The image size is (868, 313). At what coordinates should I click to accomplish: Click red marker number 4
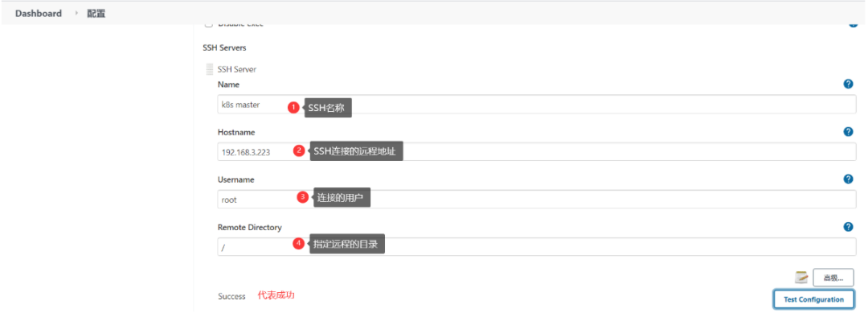tap(298, 244)
